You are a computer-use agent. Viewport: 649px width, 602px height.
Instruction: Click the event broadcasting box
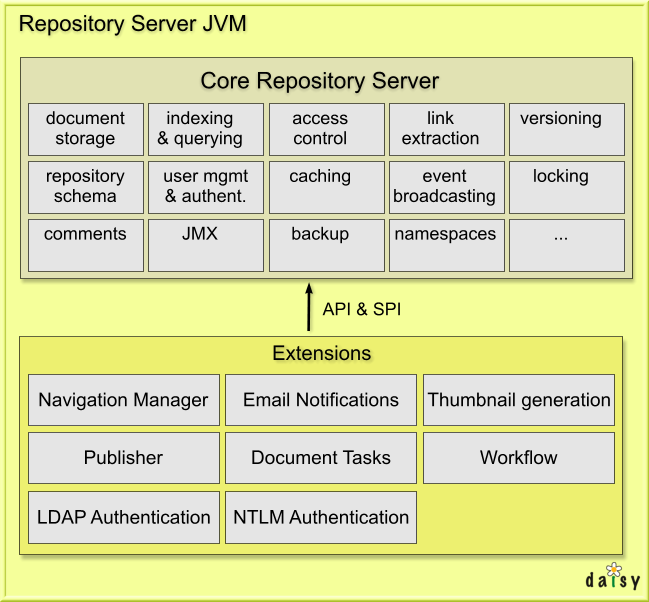click(x=446, y=187)
